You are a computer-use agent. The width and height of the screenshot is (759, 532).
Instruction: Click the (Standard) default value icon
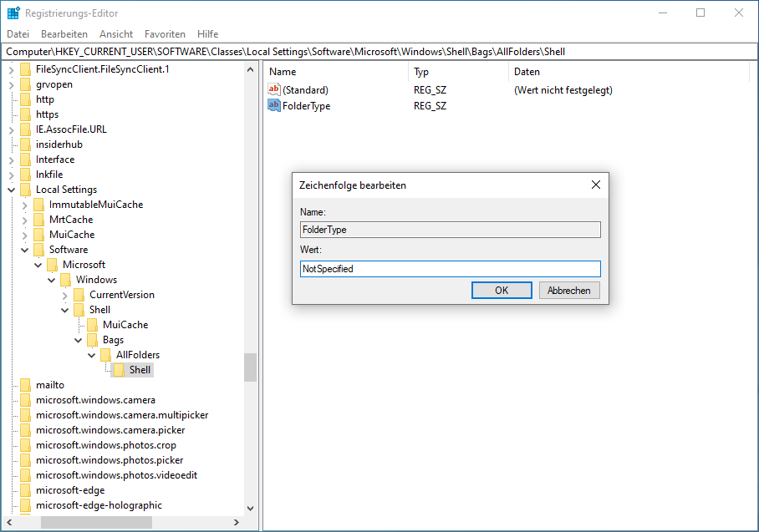pos(274,89)
